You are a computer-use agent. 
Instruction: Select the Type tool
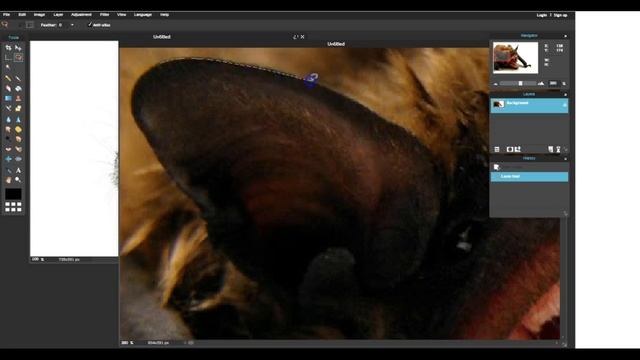tap(18, 170)
